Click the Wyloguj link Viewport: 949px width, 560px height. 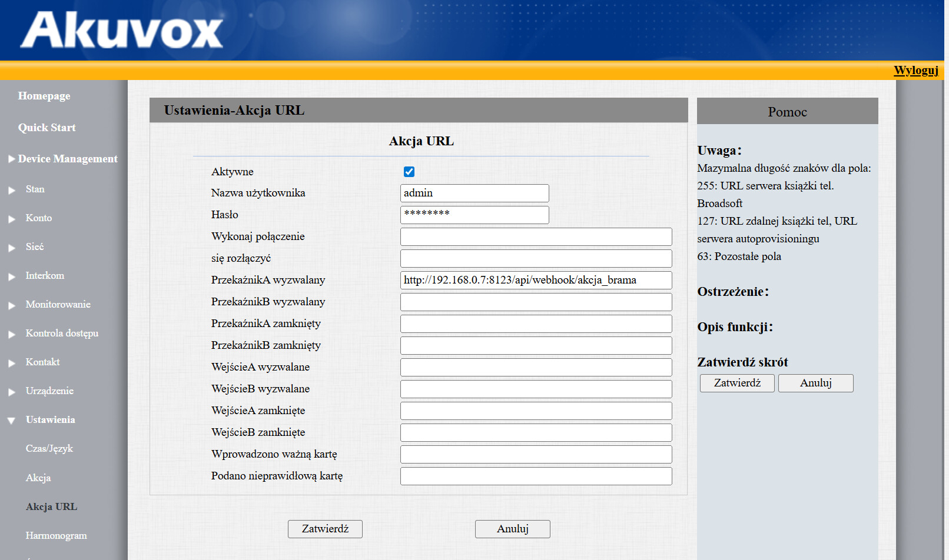pos(916,70)
